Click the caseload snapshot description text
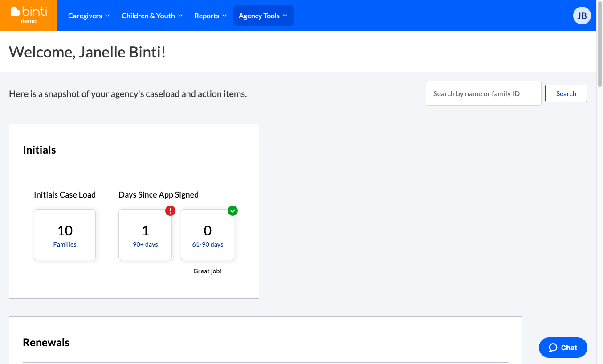The image size is (603, 364). pos(128,94)
